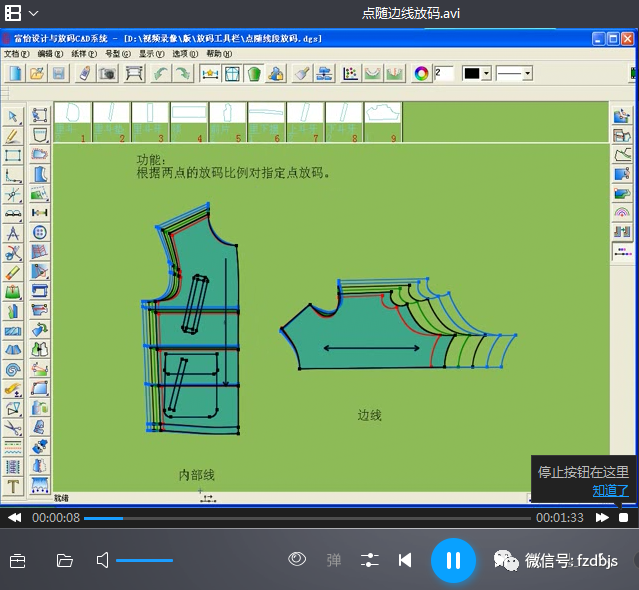Click the camera icon in CAD toolbar
The image size is (639, 590).
pyautogui.click(x=107, y=74)
